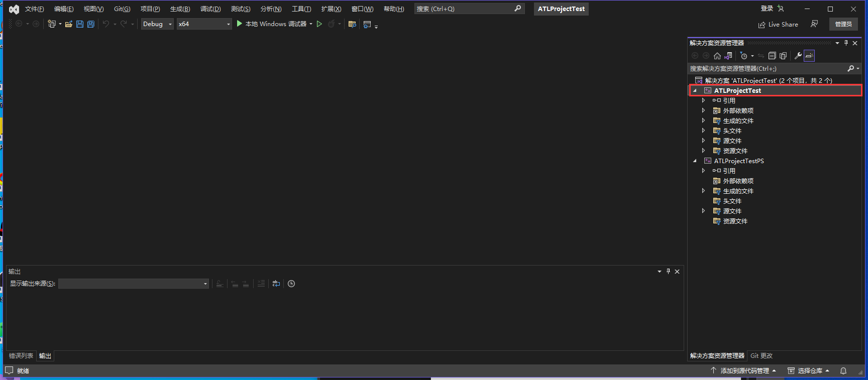Open the 扩展(X) menu
The image size is (868, 380).
coord(331,9)
